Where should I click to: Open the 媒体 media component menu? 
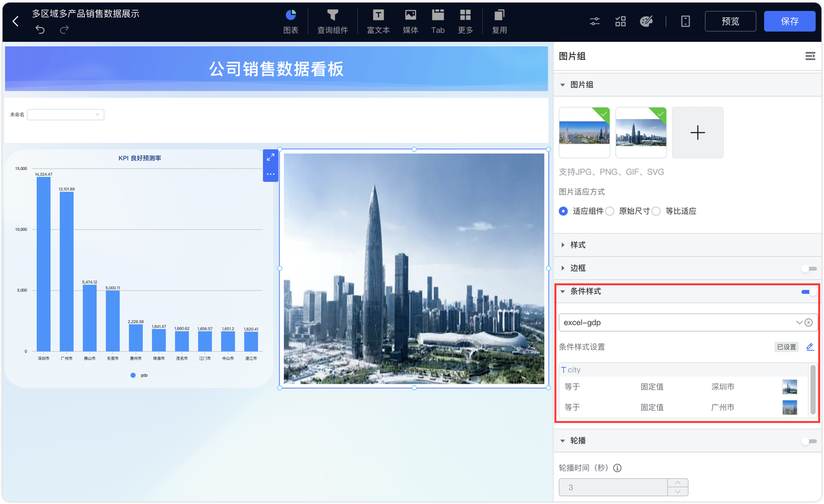[410, 21]
